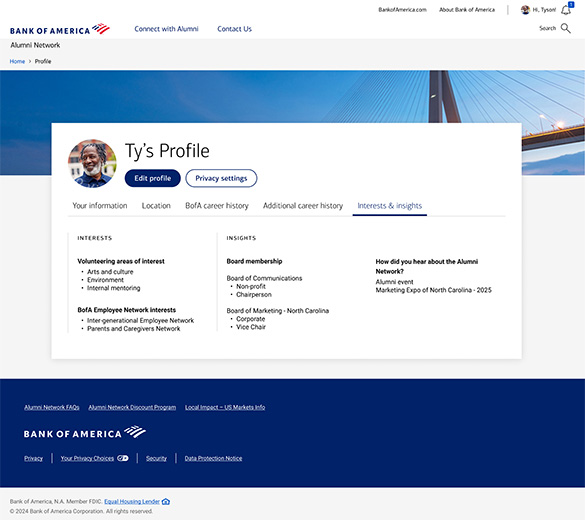Go to Contact Us page
This screenshot has width=585, height=520.
(234, 29)
